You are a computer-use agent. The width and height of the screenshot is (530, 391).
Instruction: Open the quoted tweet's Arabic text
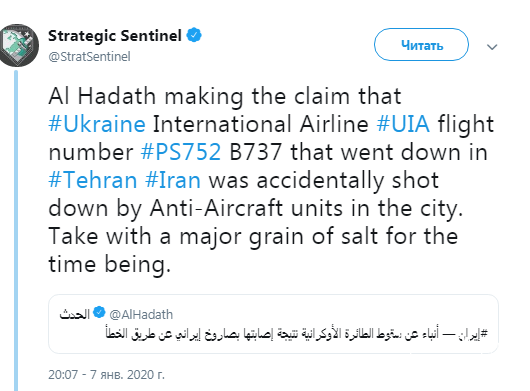tap(297, 334)
